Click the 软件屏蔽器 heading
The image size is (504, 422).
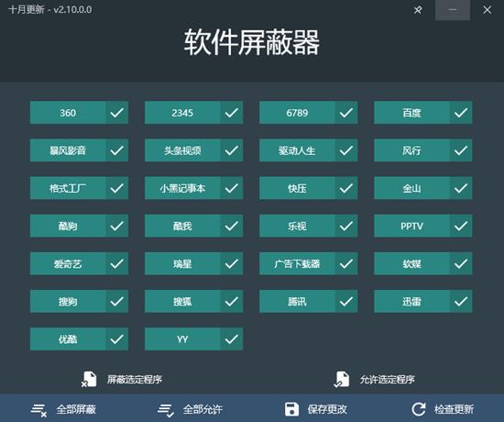click(252, 42)
